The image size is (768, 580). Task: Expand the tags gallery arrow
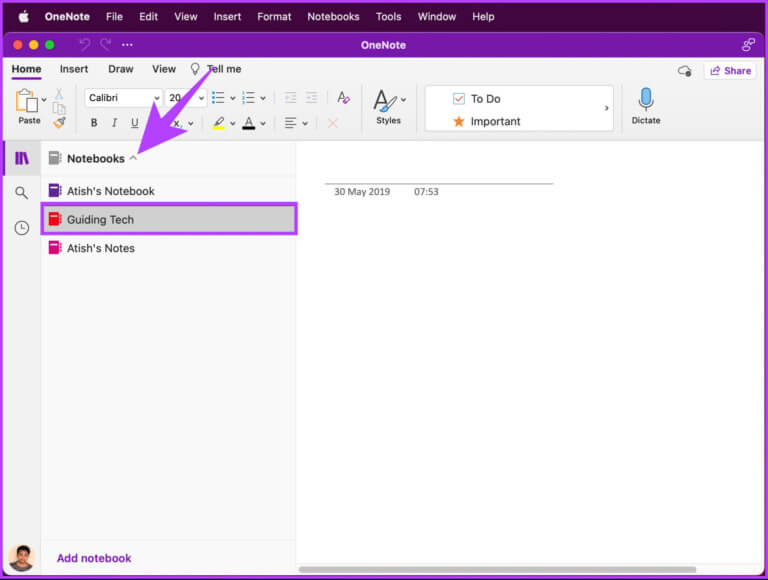[606, 108]
